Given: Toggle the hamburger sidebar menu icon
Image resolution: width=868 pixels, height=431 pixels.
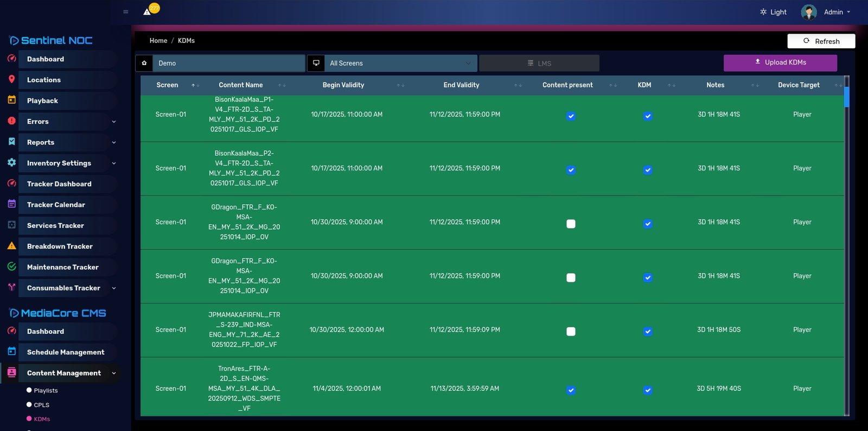Looking at the screenshot, I should (126, 12).
